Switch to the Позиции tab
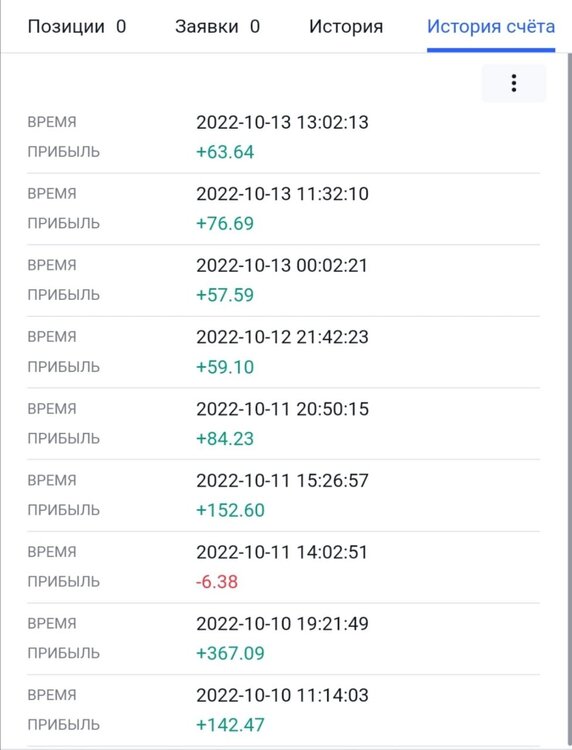This screenshot has height=750, width=572. click(x=77, y=26)
